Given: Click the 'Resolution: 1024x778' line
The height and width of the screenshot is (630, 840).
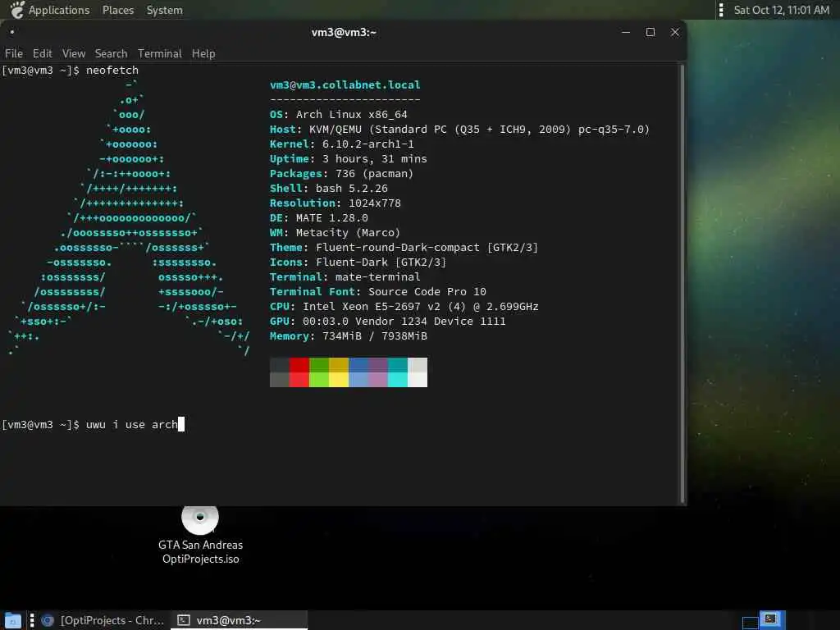Looking at the screenshot, I should click(x=336, y=203).
